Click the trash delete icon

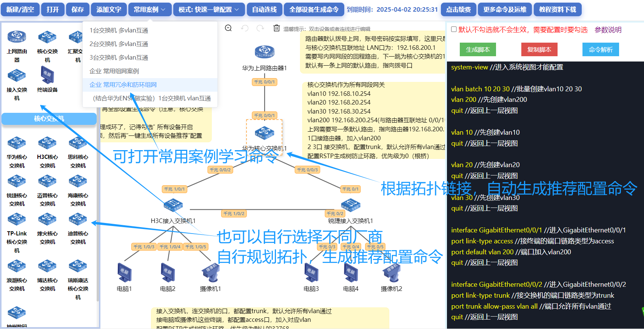coord(277,28)
